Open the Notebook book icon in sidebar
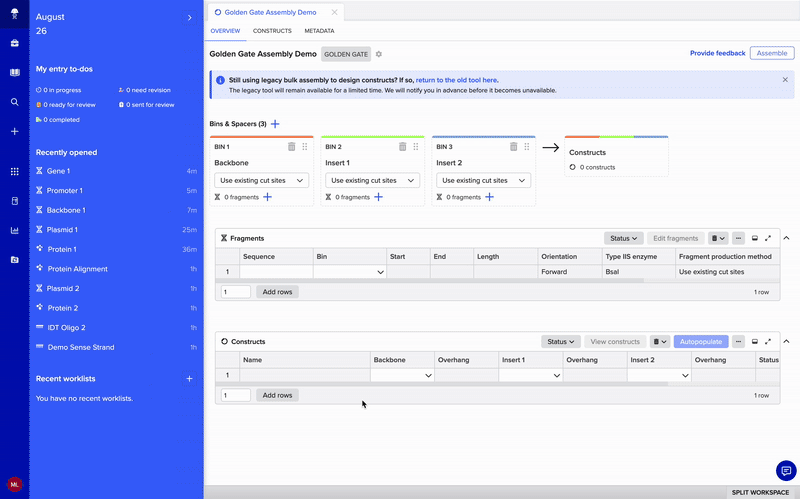 tap(14, 72)
